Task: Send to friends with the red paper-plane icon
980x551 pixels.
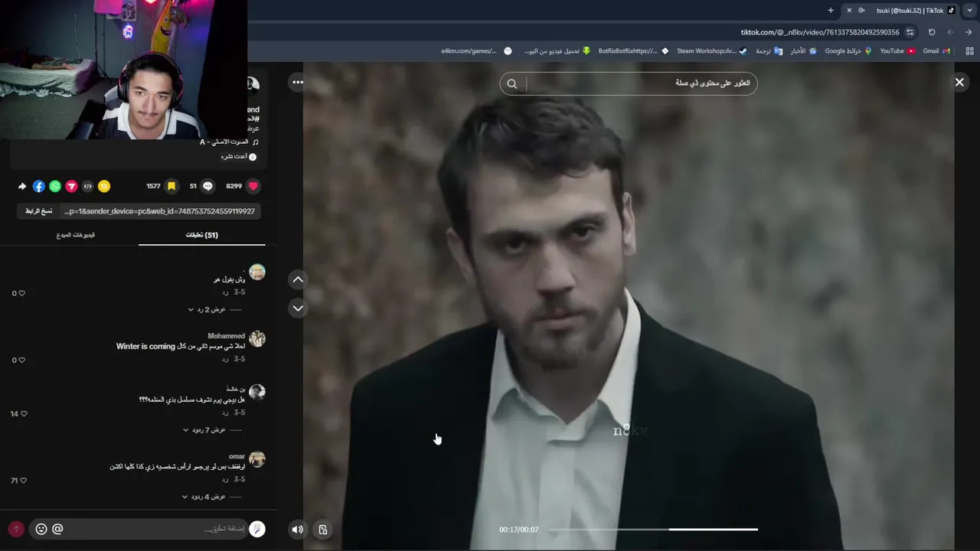Action: [x=71, y=186]
